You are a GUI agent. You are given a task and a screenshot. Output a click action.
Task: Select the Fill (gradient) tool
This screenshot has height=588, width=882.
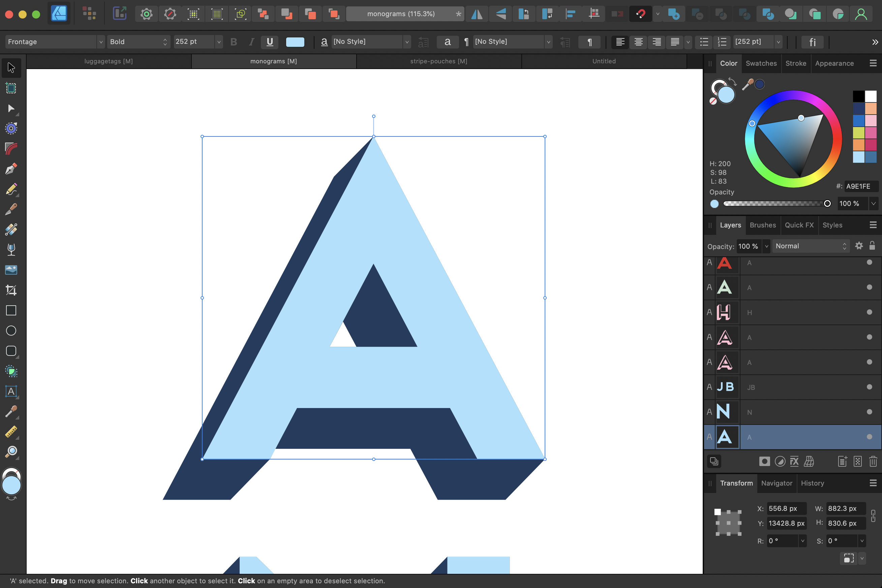(11, 229)
